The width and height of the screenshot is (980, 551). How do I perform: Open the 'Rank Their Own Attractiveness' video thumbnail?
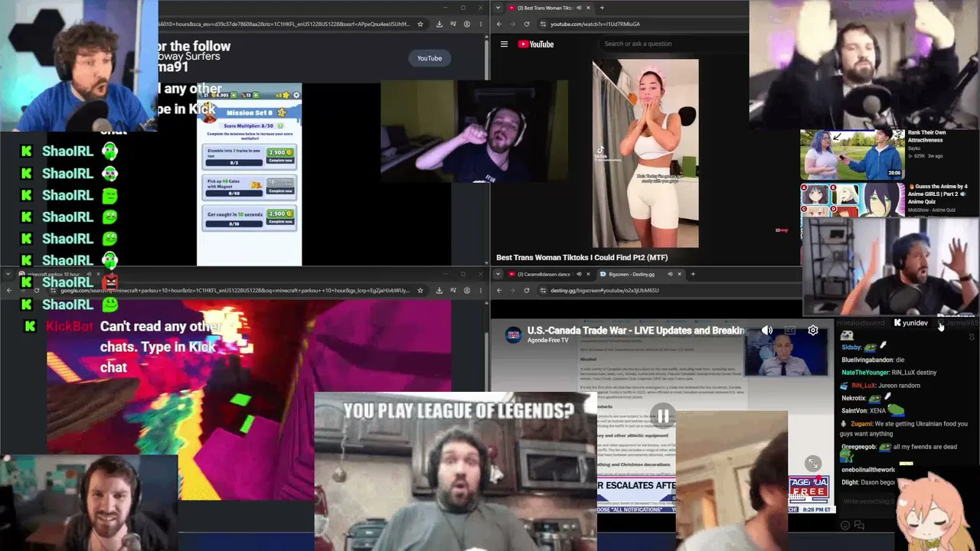tap(852, 153)
